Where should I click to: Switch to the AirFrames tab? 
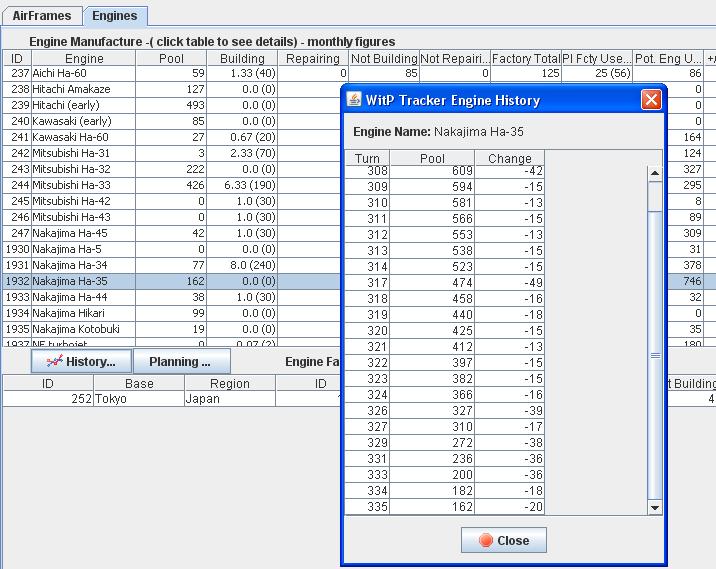[42, 16]
